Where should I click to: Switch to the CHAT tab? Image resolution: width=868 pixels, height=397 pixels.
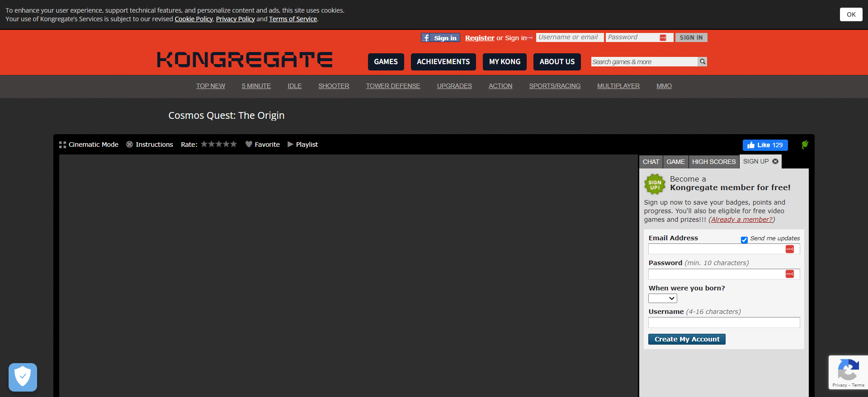click(x=651, y=162)
